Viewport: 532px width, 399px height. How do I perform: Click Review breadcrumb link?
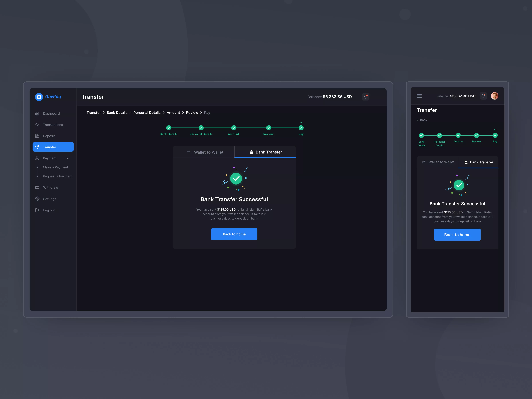coord(192,113)
